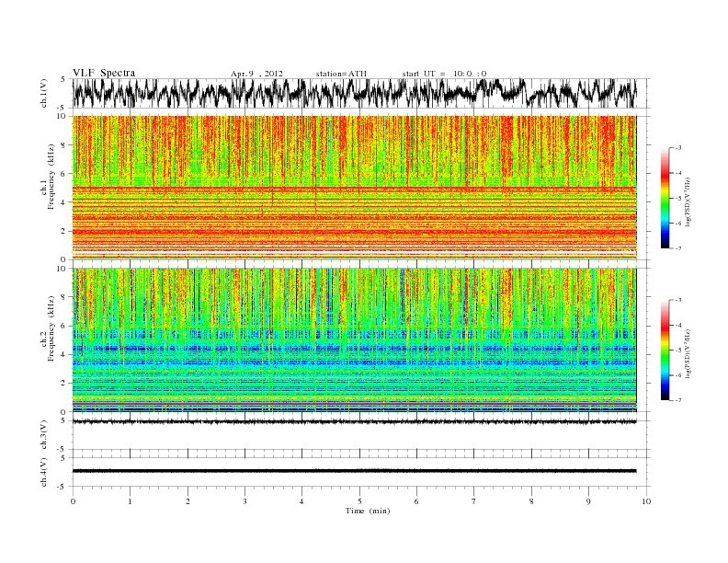The height and width of the screenshot is (563, 728).
Task: Click the time axis tick label "3"
Action: [245, 501]
